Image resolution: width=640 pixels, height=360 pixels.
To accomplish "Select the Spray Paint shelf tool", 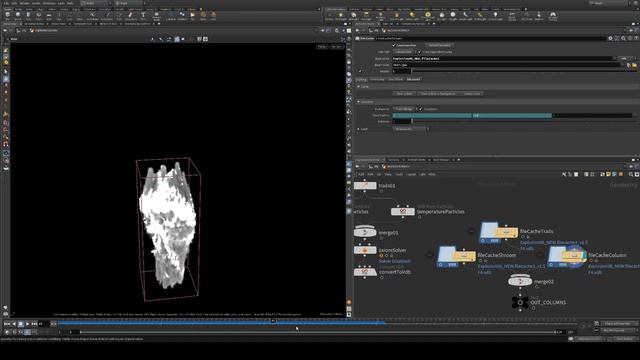I will click(x=131, y=16).
